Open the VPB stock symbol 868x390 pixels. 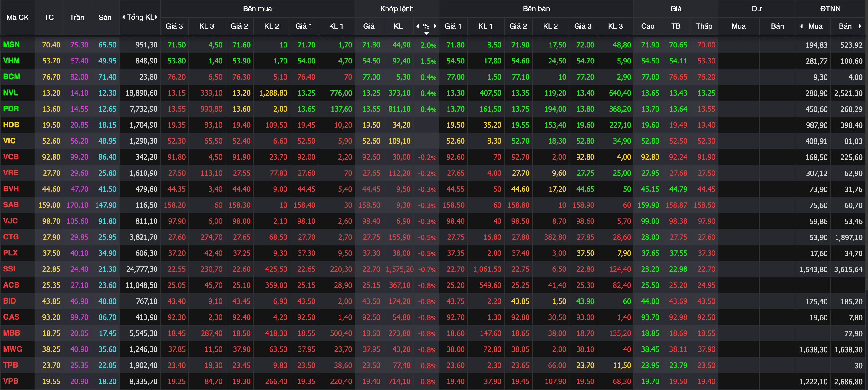coord(11,381)
